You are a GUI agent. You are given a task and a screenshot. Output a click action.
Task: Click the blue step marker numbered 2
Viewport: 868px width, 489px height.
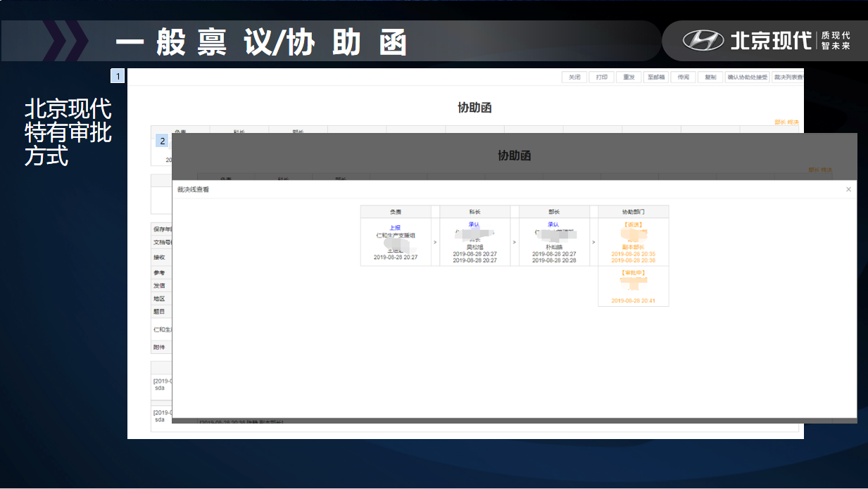tap(163, 141)
